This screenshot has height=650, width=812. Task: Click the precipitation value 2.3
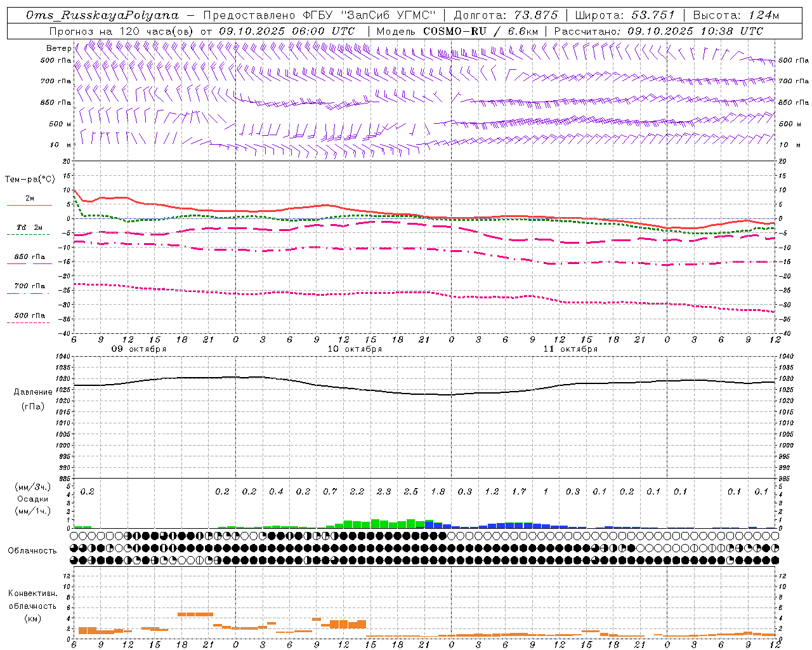(x=384, y=492)
